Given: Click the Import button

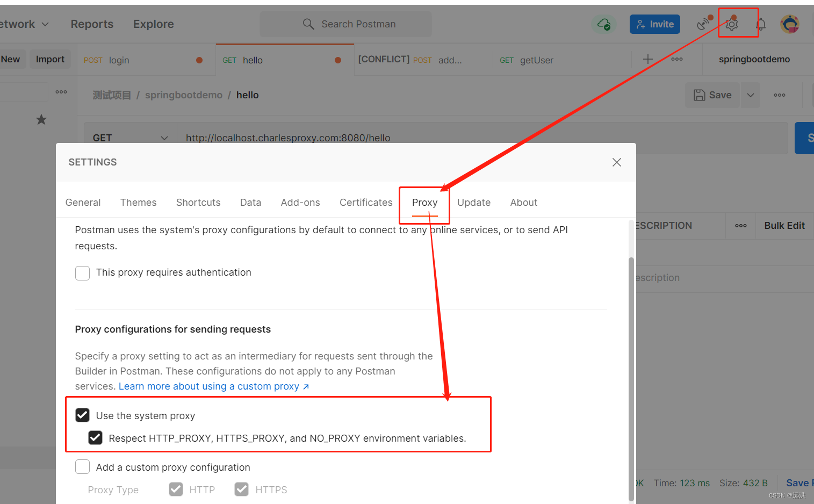Looking at the screenshot, I should 50,59.
